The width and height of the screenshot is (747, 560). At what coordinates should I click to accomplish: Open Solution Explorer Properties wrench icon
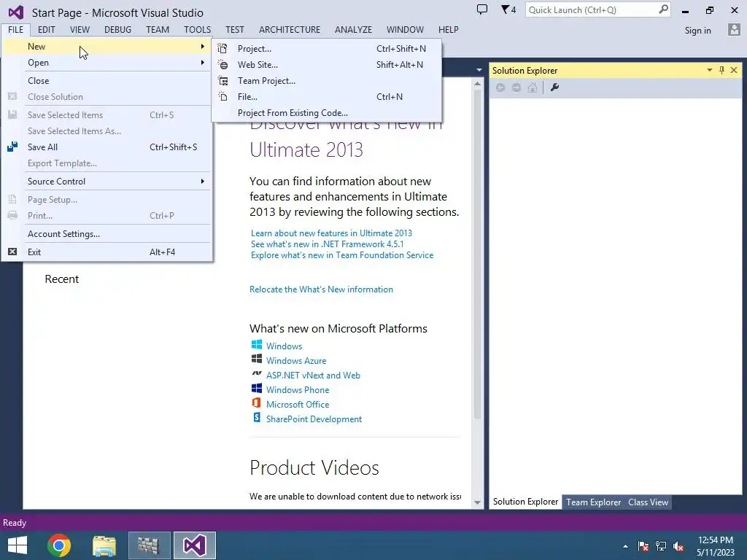pyautogui.click(x=554, y=87)
